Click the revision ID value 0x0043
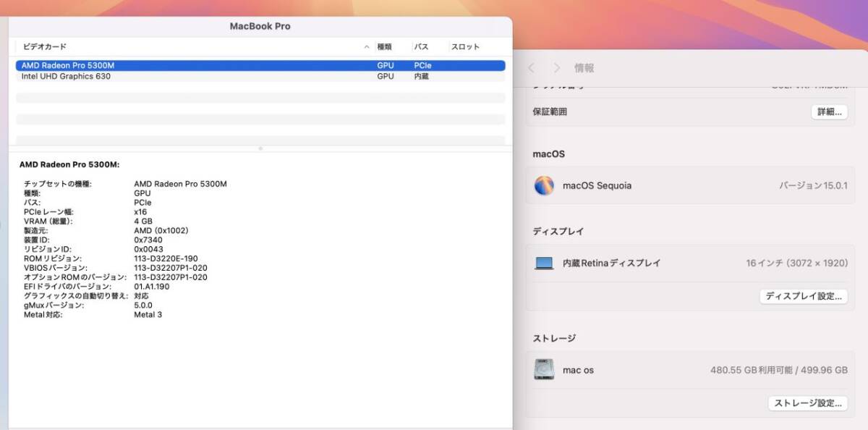The image size is (868, 430). pos(149,249)
